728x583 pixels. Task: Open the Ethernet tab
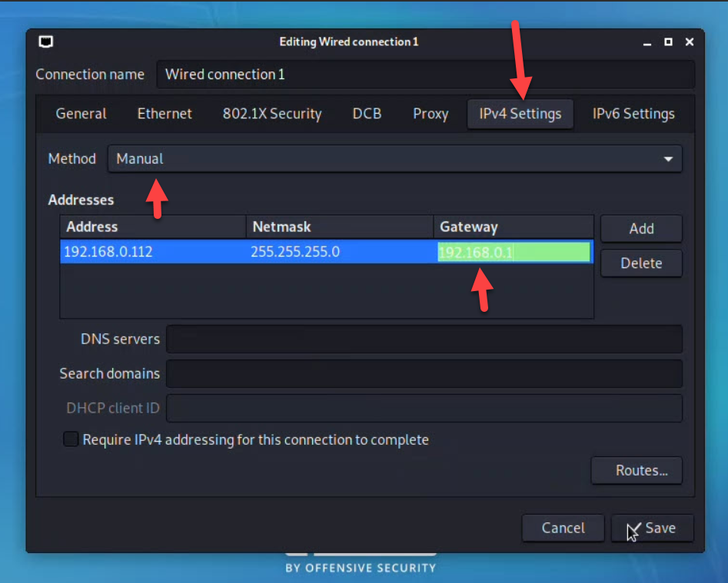pos(165,114)
